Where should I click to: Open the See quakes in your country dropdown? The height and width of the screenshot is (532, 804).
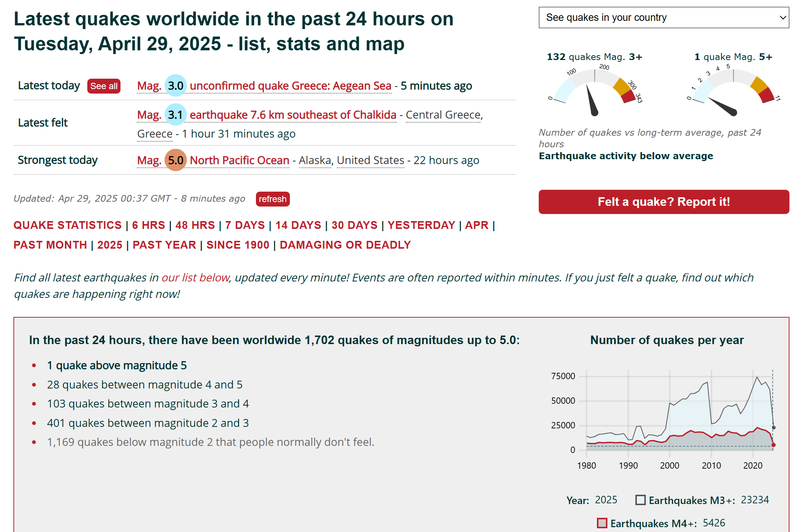[x=663, y=18]
